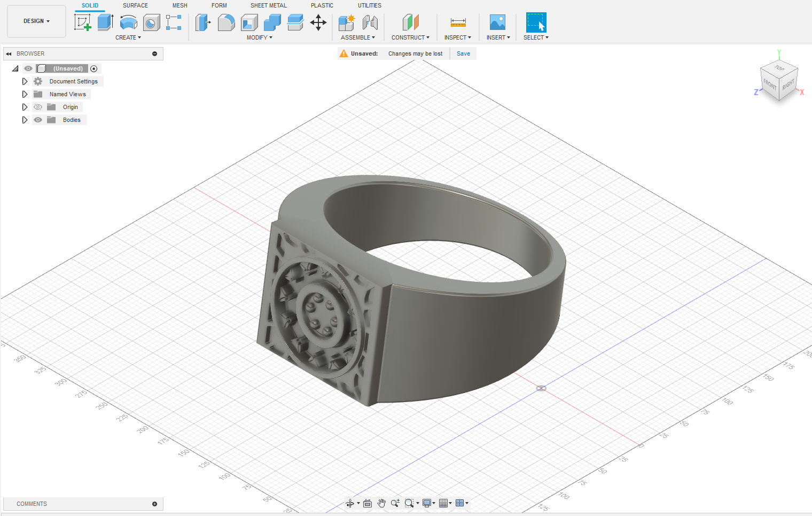Select the Move/Copy tool

pos(318,22)
